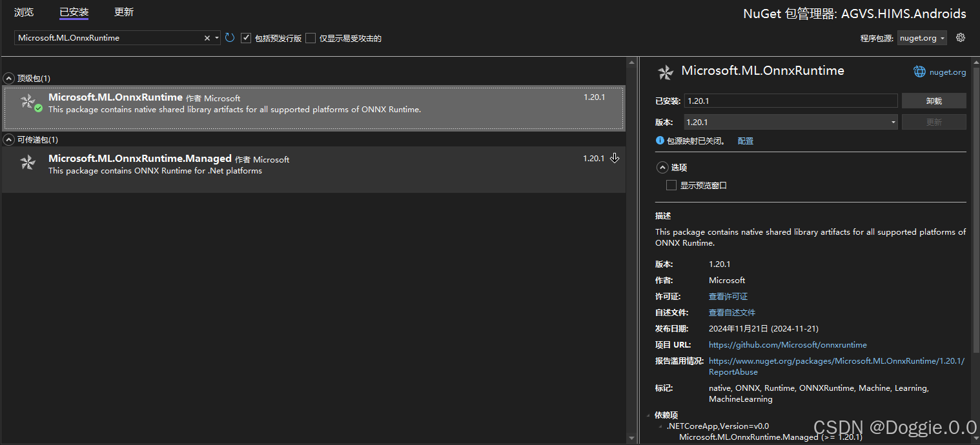
Task: Click release date 2024-11-21 text
Action: (x=764, y=328)
